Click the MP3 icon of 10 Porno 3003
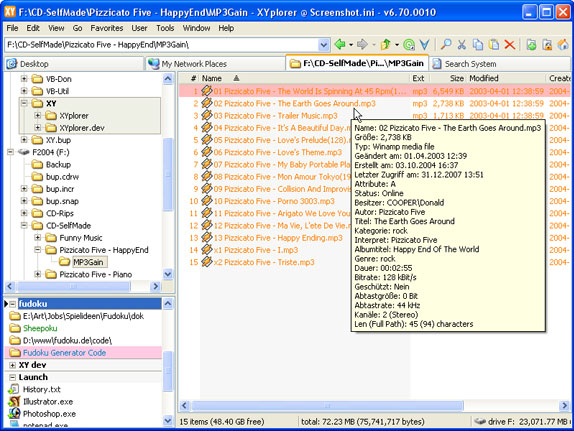 [x=207, y=201]
